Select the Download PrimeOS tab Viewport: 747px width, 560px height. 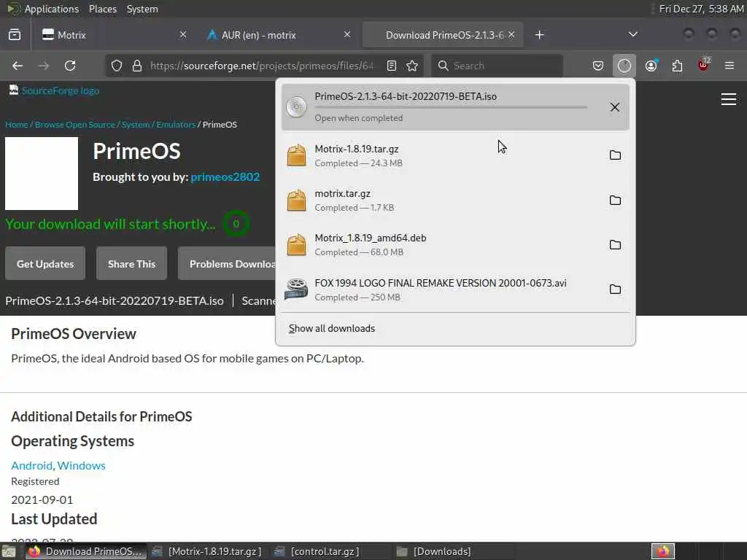[443, 35]
